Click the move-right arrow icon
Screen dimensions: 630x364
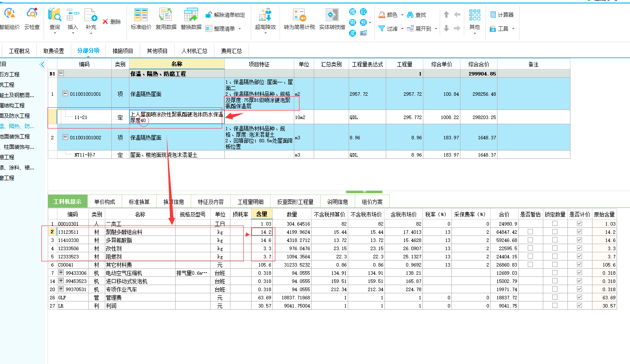457,28
